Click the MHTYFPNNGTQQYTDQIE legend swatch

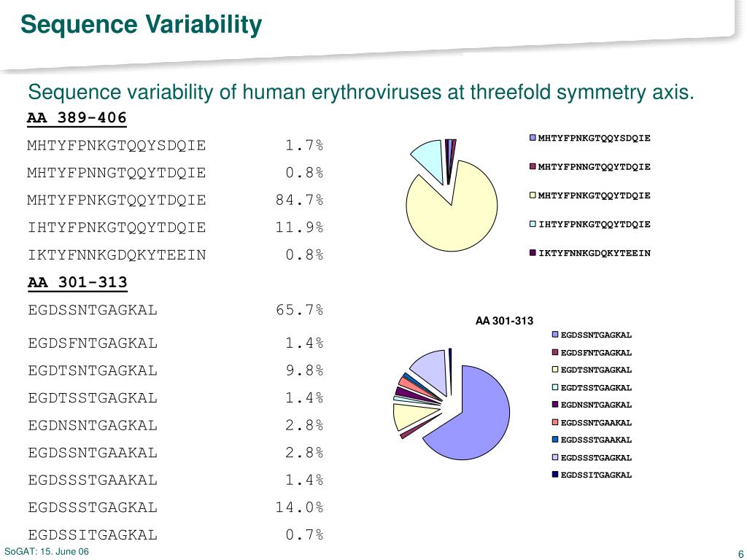pyautogui.click(x=533, y=167)
